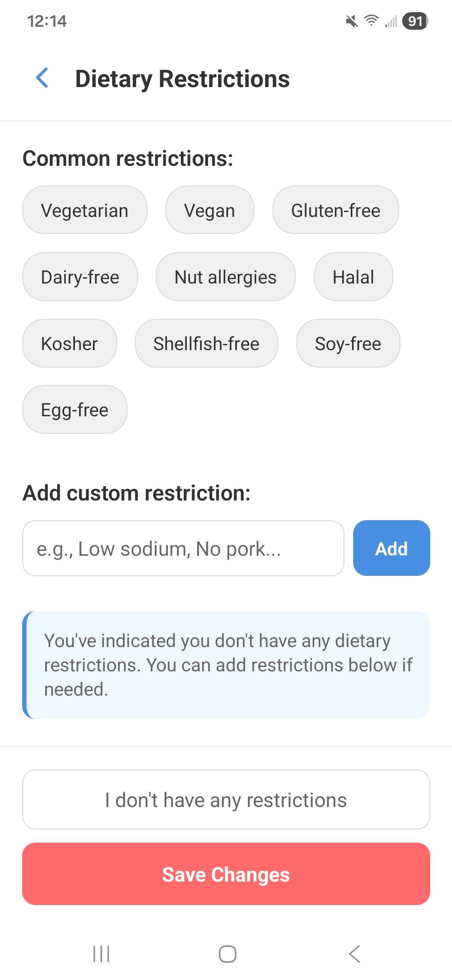Save Changes with the red button
The height and width of the screenshot is (980, 452).
point(226,874)
